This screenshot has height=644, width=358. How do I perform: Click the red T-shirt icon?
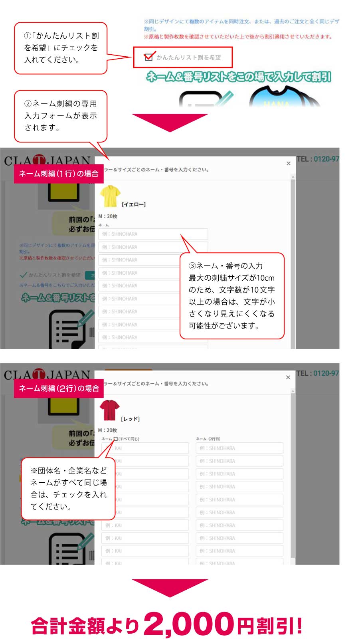click(x=109, y=410)
